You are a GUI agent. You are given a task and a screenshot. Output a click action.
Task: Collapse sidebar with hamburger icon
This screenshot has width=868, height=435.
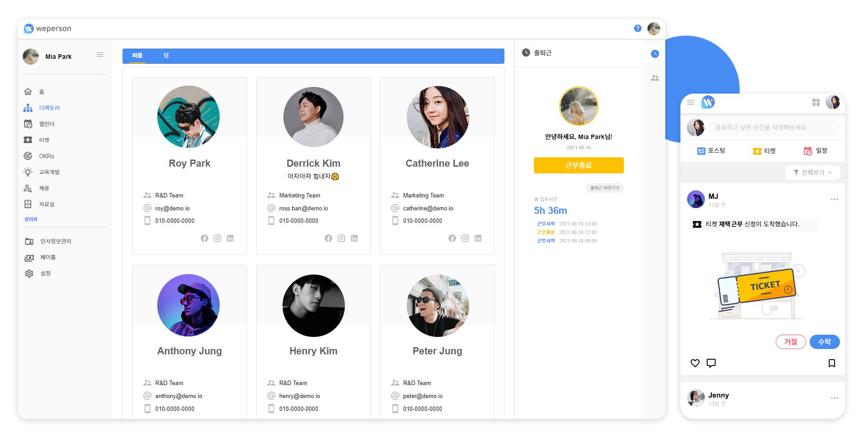pos(100,55)
